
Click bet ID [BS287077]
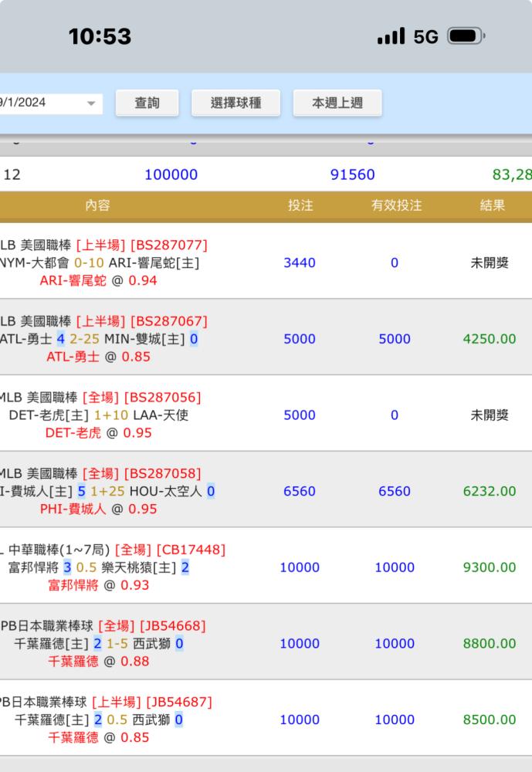(x=169, y=245)
